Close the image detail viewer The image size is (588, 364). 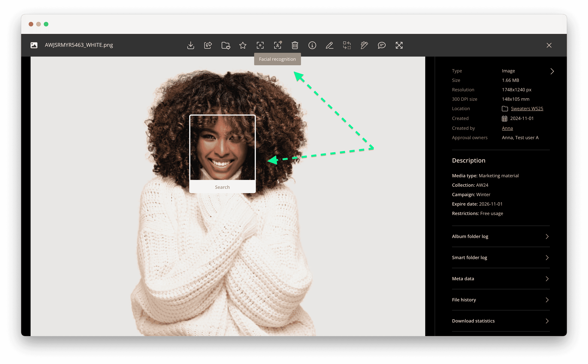pyautogui.click(x=549, y=45)
